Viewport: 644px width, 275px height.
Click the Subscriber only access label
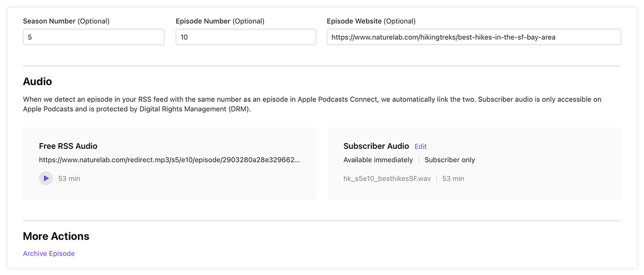tap(450, 160)
